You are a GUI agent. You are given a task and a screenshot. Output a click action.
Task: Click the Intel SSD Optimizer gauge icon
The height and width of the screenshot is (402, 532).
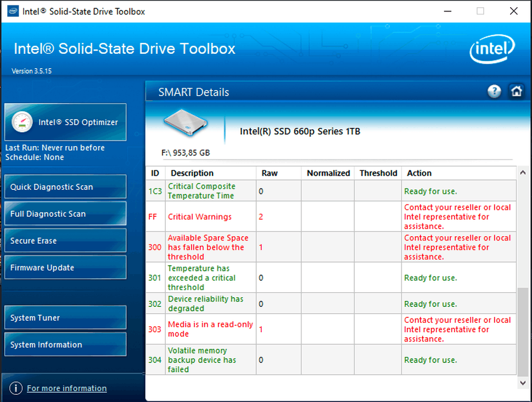pos(22,122)
